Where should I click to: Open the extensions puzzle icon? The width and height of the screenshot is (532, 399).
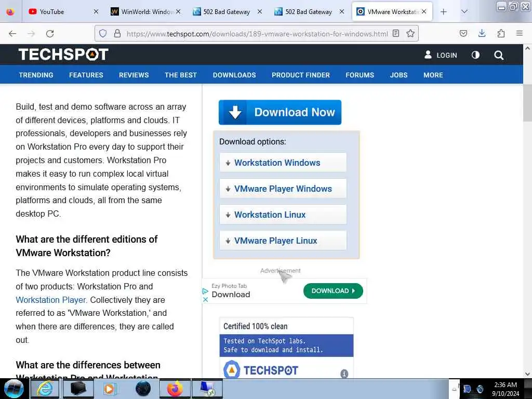click(x=501, y=33)
